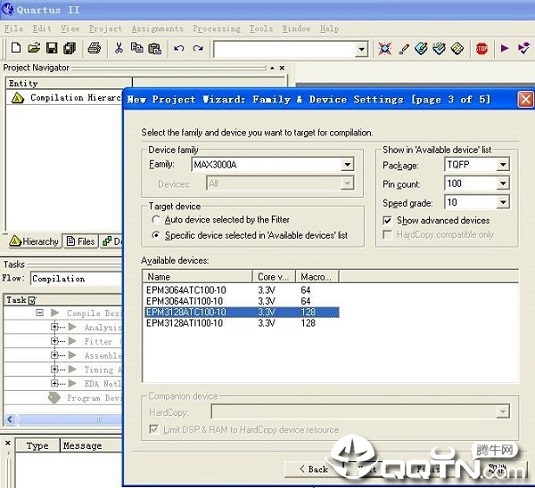Click the Save floppy disk icon
The height and width of the screenshot is (488, 535).
point(52,48)
